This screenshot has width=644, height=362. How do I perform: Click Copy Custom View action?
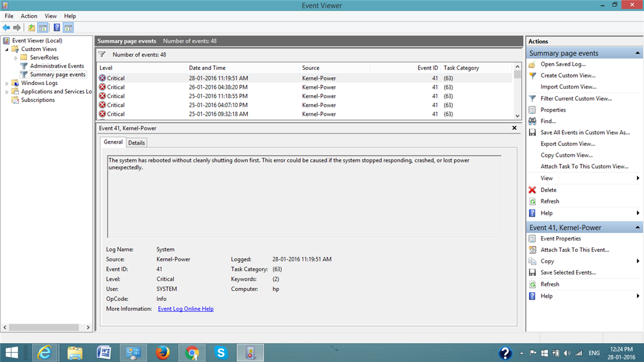click(x=567, y=155)
